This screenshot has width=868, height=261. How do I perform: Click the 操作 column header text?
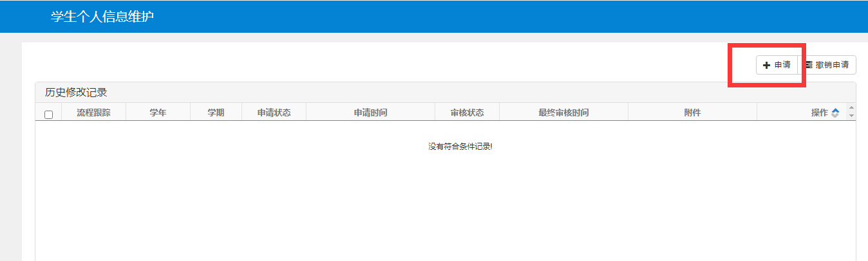[819, 113]
